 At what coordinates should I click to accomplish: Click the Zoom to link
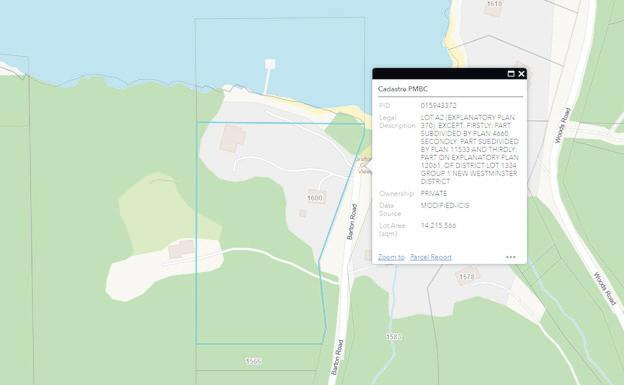point(391,257)
